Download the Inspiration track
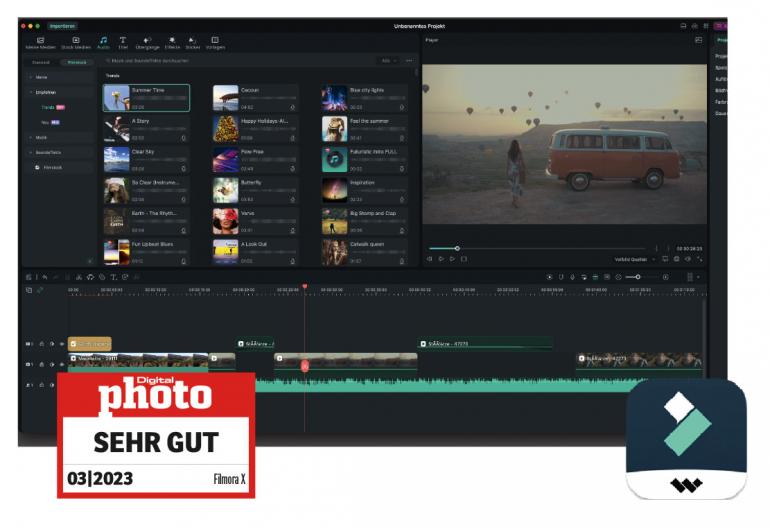This screenshot has height=527, width=770. [x=402, y=199]
